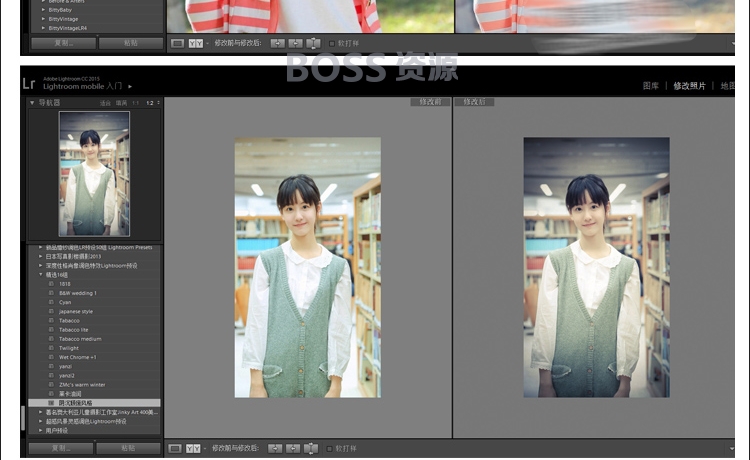The width and height of the screenshot is (750, 460).
Task: Set navigator zoom to 适合
Action: [105, 103]
